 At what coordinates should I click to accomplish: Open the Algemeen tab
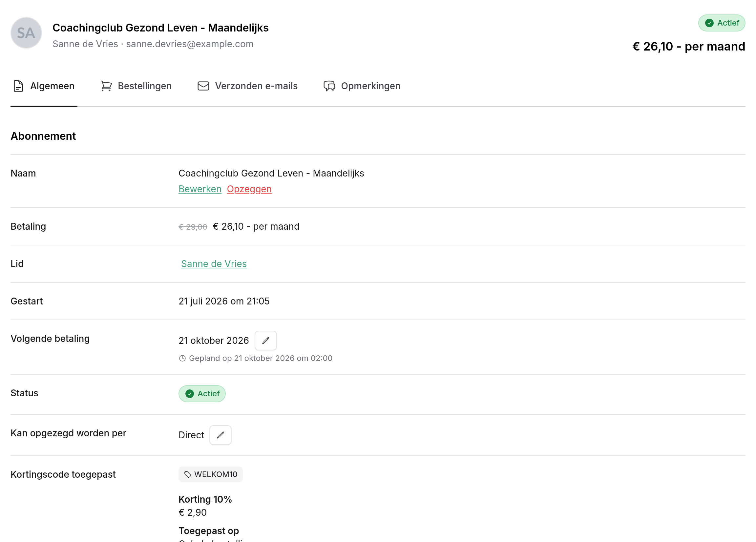(x=44, y=86)
